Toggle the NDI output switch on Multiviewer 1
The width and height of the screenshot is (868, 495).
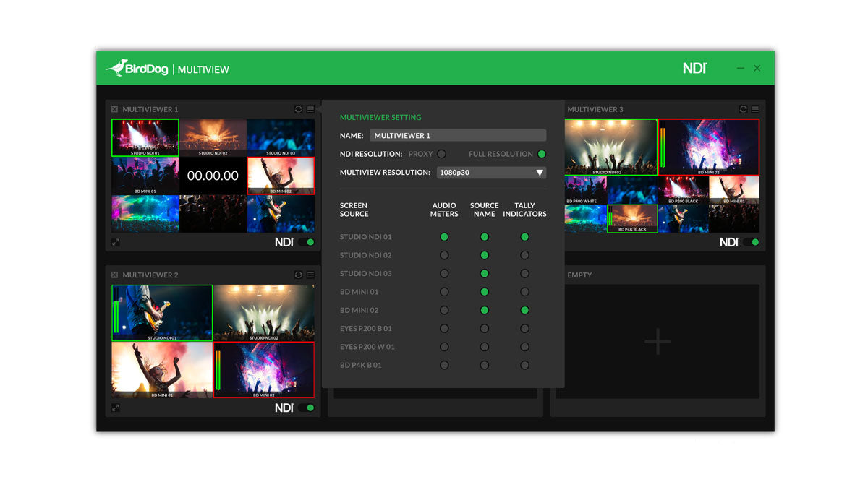[305, 242]
